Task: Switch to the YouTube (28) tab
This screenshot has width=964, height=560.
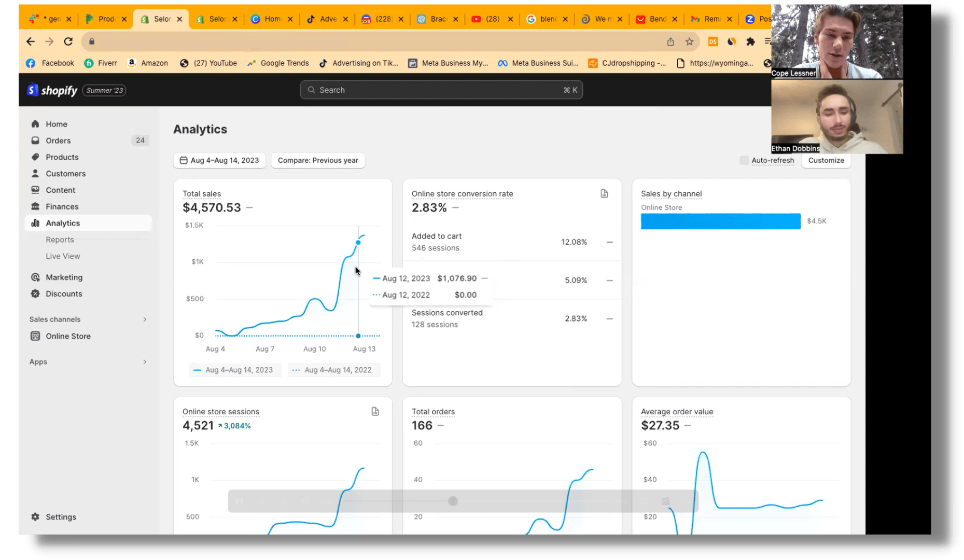Action: pyautogui.click(x=493, y=19)
